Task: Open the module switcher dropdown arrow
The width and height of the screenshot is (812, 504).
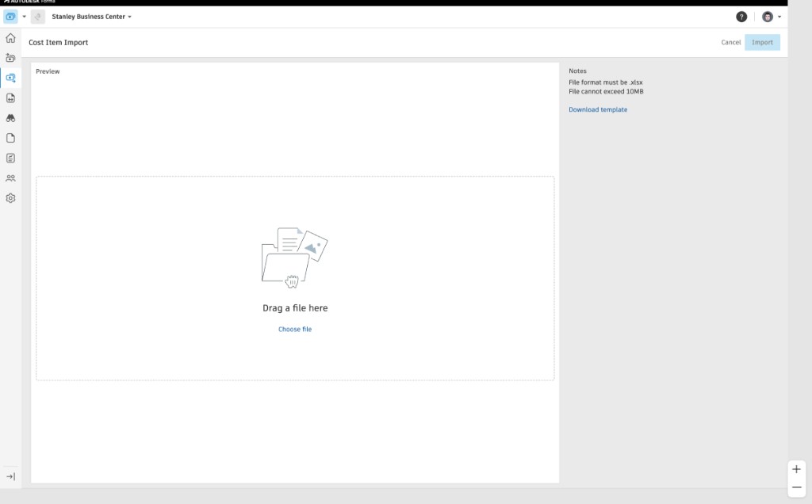Action: 24,17
